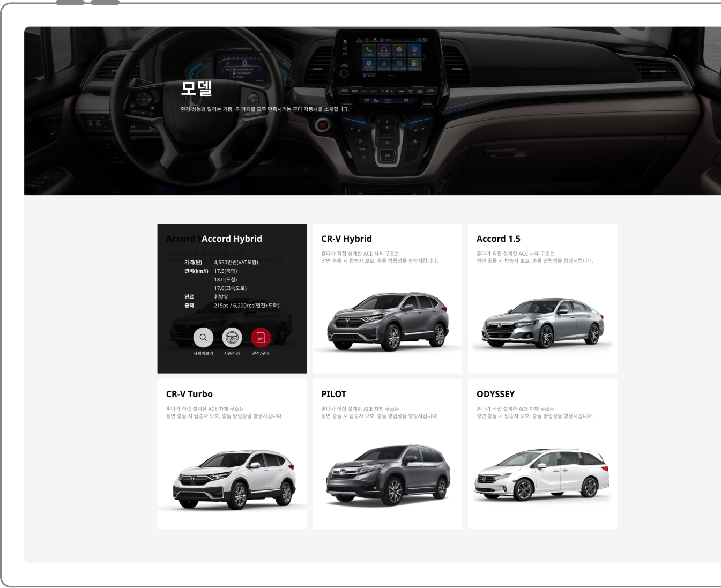Click the 연비(km/l) label
721x588 pixels.
coord(196,271)
